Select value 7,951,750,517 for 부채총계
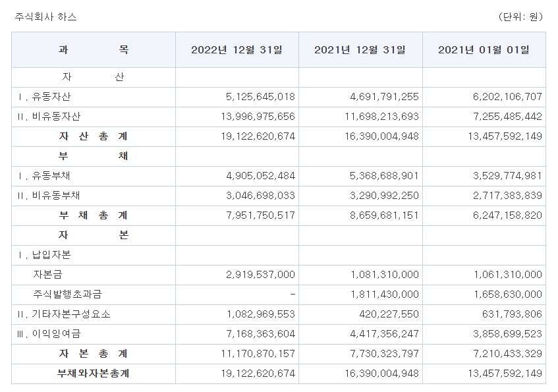Viewport: 558px width, 392px height. (x=260, y=215)
